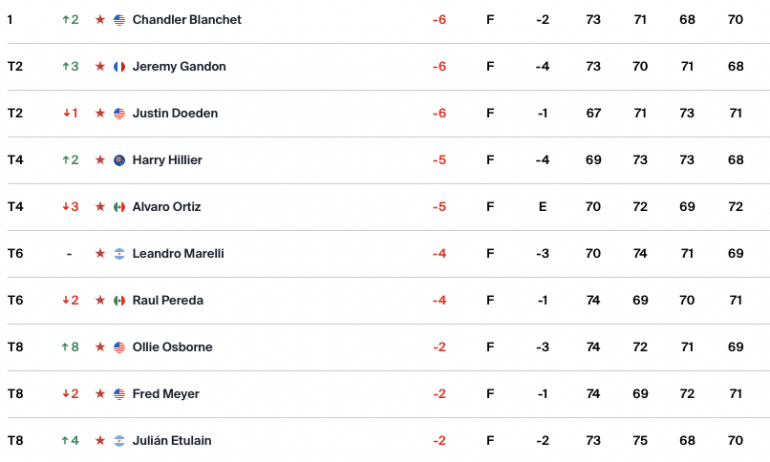Click the Argentina flag beside Julián Etulain
This screenshot has height=462, width=770.
tap(119, 441)
